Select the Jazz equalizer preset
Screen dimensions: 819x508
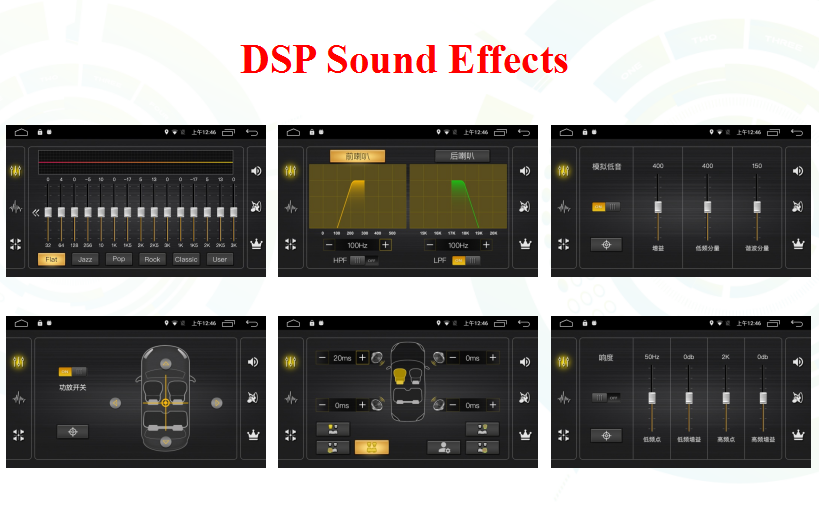click(x=85, y=259)
